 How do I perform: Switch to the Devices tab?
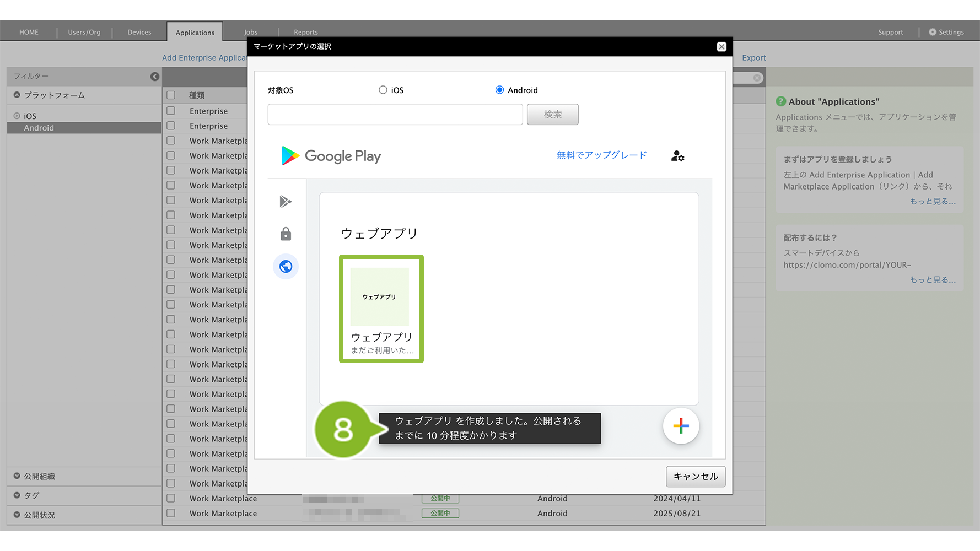(x=139, y=32)
